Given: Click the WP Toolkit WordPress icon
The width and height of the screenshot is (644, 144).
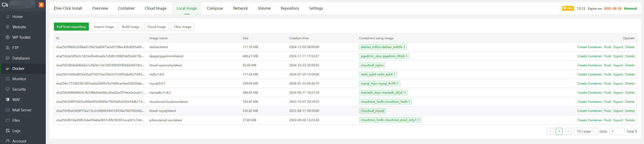Looking at the screenshot, I should coord(8,37).
